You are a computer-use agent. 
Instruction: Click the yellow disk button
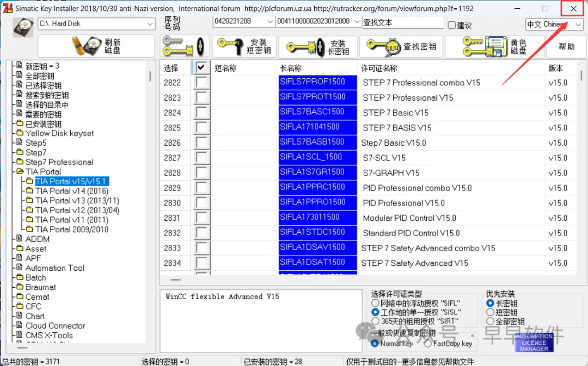(495, 46)
